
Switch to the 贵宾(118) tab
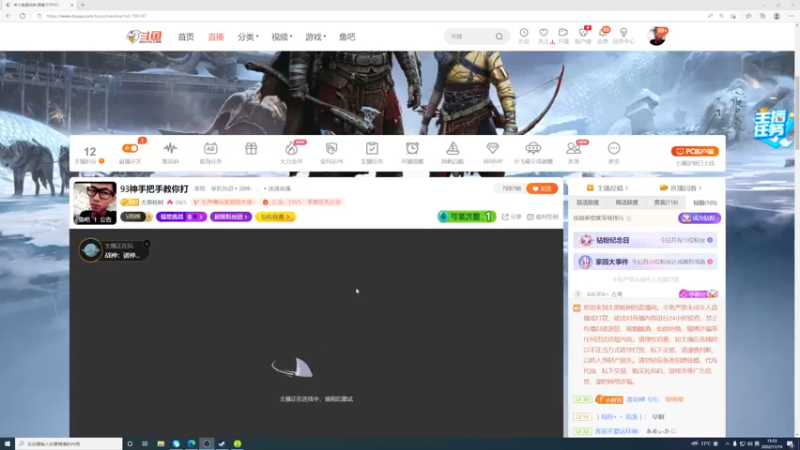click(666, 203)
